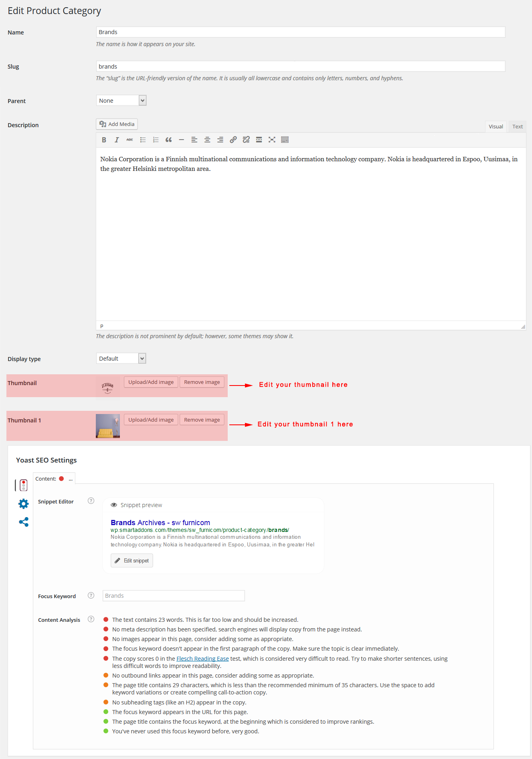532x759 pixels.
Task: Click 'The text contains 23 words' analysis item
Action: tap(205, 619)
